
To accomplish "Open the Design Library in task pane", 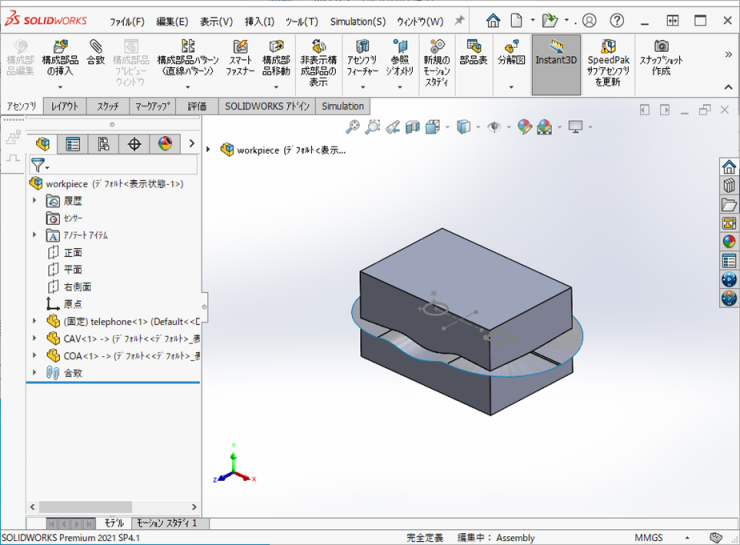I will pos(729,204).
